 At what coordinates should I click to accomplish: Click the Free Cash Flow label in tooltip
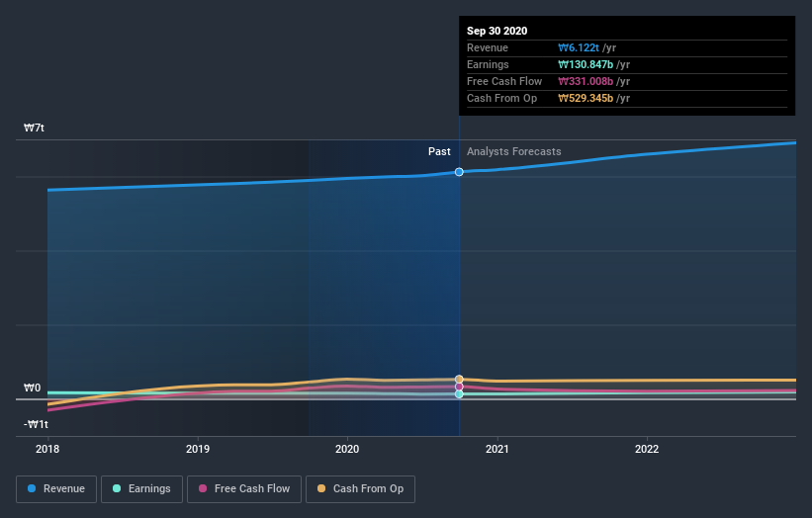pyautogui.click(x=504, y=81)
